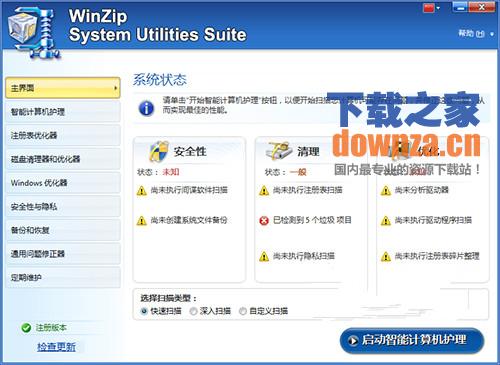The width and height of the screenshot is (500, 365).
Task: Open Windows 优化器 section
Action: (63, 183)
